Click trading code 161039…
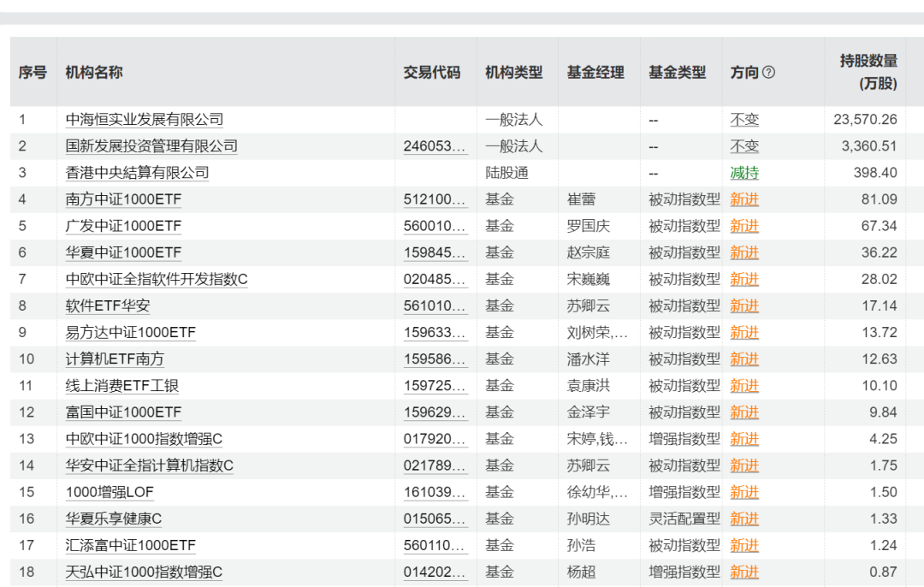This screenshot has height=587, width=924. click(435, 492)
